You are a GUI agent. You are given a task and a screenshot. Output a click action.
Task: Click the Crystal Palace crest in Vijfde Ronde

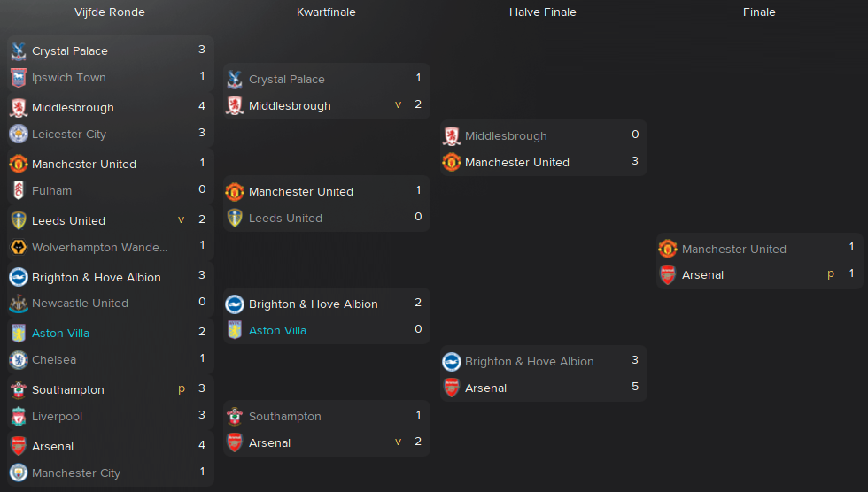pyautogui.click(x=19, y=50)
